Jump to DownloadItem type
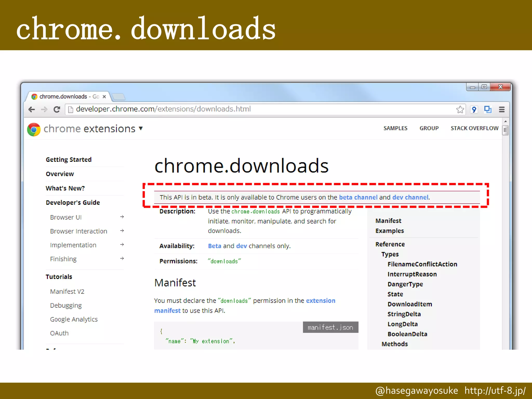Viewport: 532px width, 399px height. coord(410,304)
